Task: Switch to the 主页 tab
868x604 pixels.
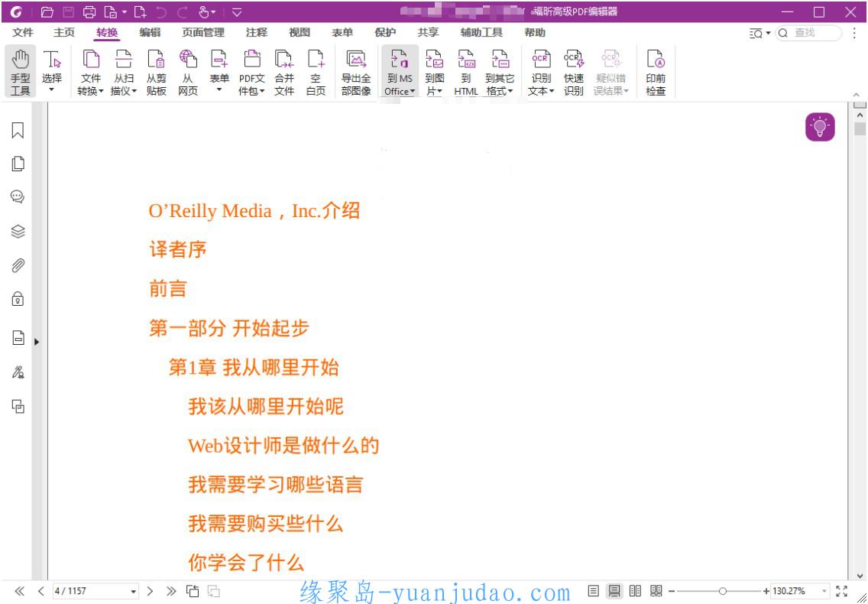Action: [64, 33]
